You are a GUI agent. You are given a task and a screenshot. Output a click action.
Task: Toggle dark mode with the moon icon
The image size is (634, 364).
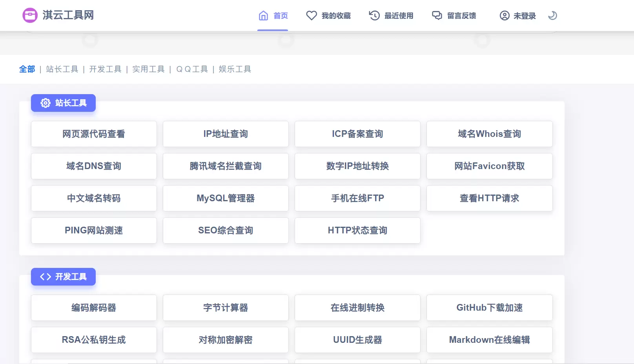552,16
